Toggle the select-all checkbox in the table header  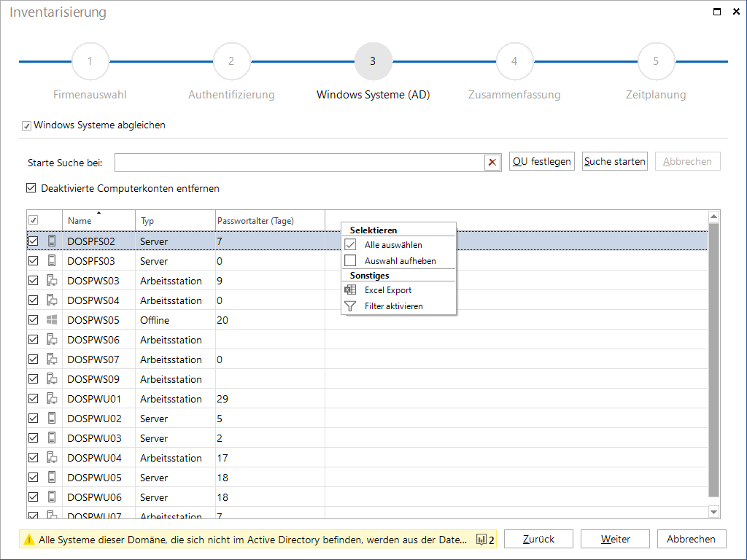33,220
